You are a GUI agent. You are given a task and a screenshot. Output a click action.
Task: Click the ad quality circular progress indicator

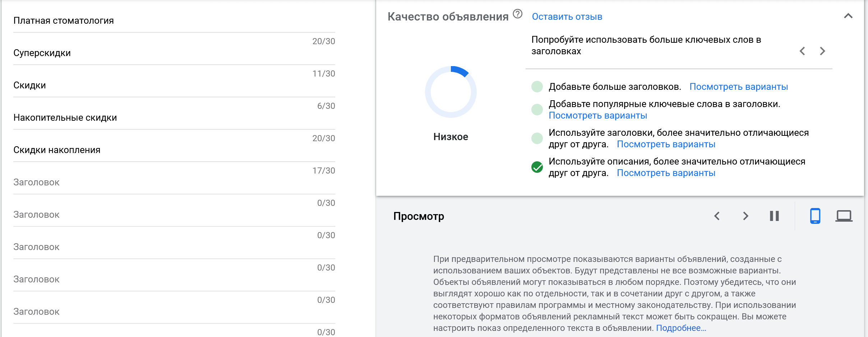click(x=451, y=92)
